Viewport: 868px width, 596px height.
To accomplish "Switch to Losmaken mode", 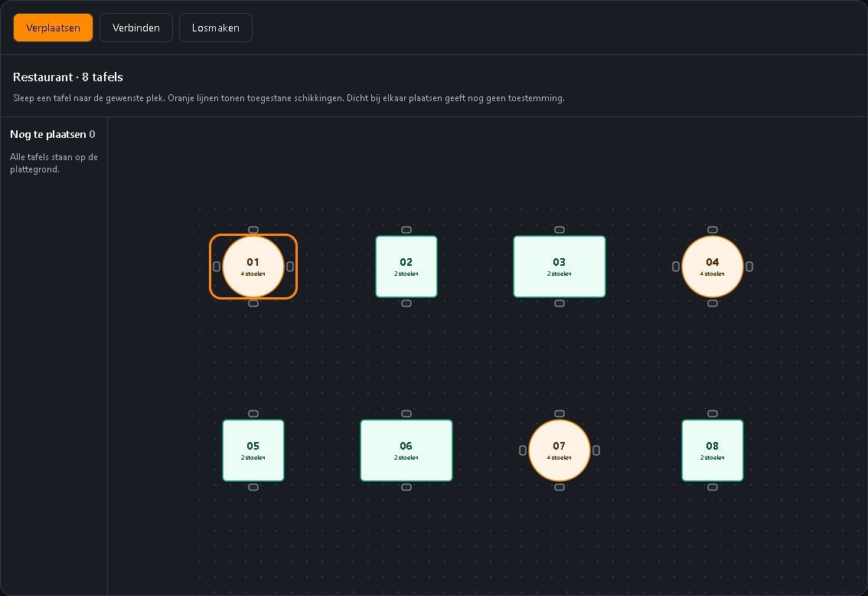I will click(x=216, y=28).
